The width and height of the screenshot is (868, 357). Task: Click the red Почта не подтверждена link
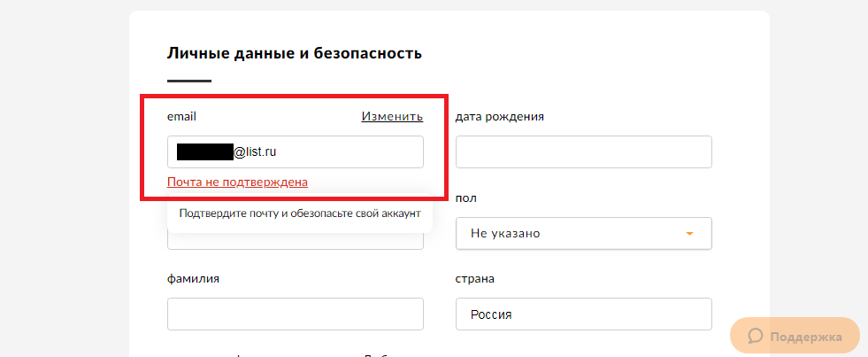click(237, 182)
